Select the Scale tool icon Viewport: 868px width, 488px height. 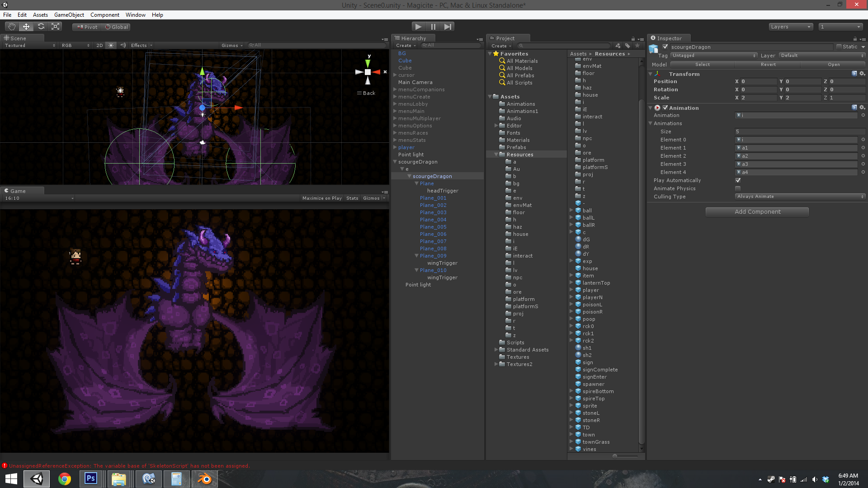56,27
